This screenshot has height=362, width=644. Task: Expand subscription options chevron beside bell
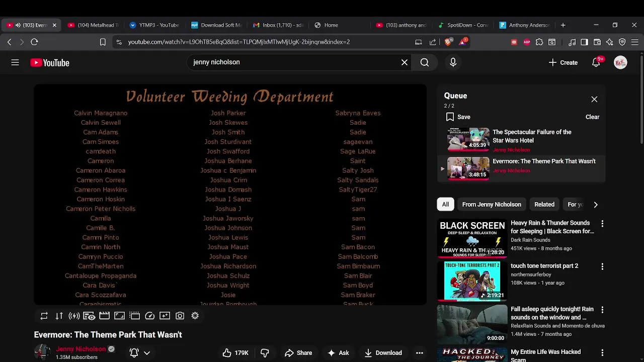pos(147,353)
